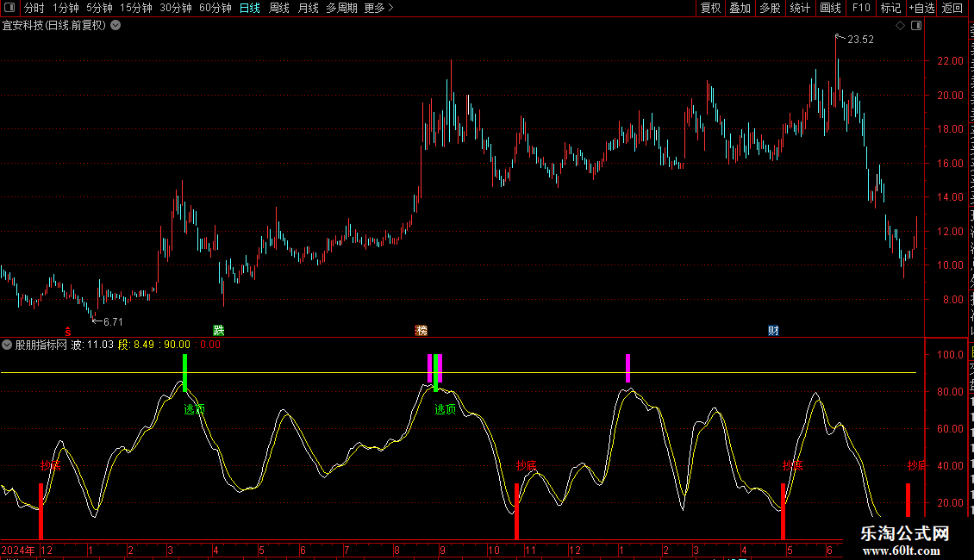Click the diamond icon above the chart
This screenshot has height=560, width=974.
900,26
